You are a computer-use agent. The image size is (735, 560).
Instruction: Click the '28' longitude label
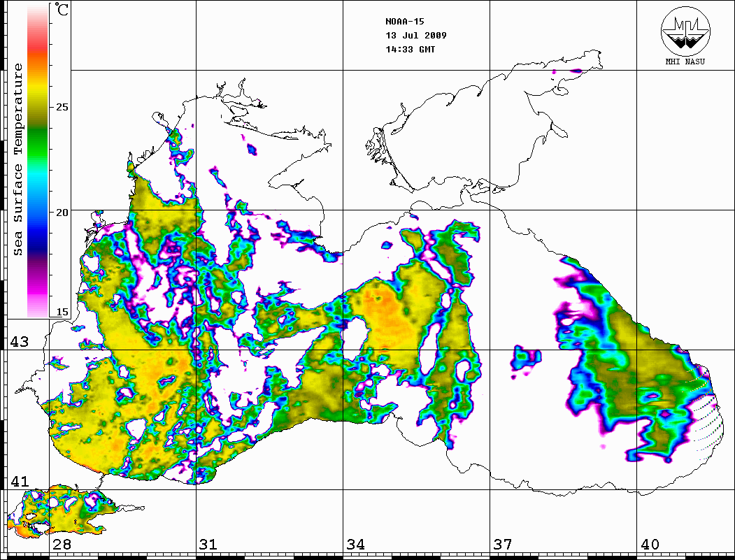62,544
